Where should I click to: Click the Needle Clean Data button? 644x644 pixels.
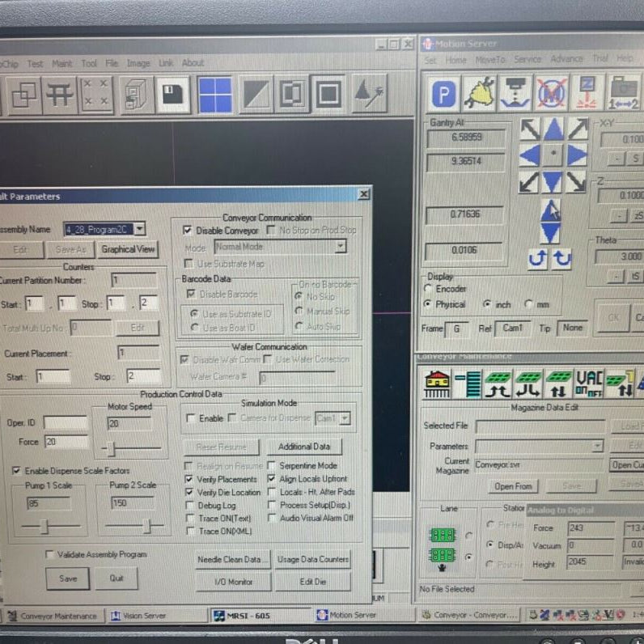coord(233,559)
